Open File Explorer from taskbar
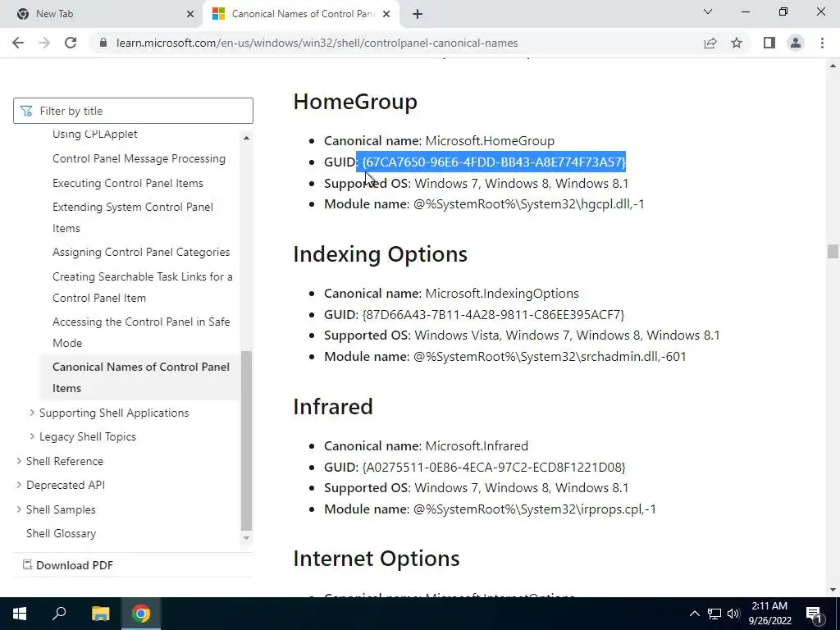Viewport: 840px width, 630px height. point(100,614)
